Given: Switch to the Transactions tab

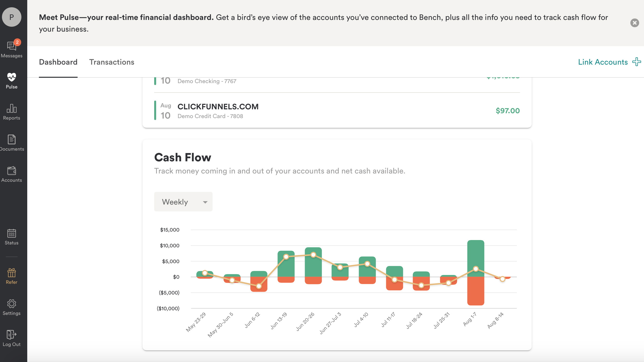Looking at the screenshot, I should [x=112, y=62].
